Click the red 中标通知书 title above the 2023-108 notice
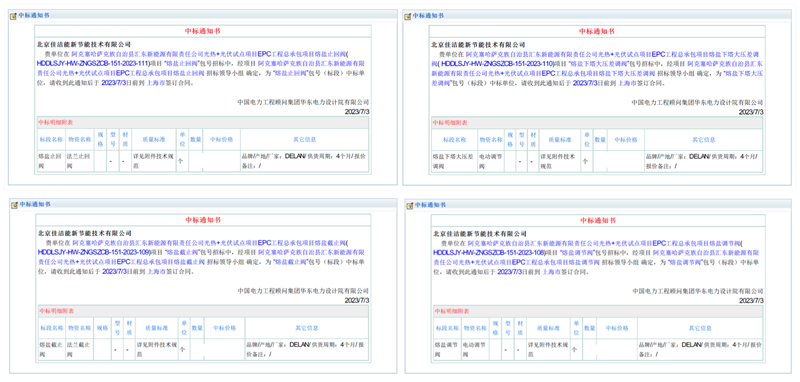The image size is (800, 382). [598, 220]
